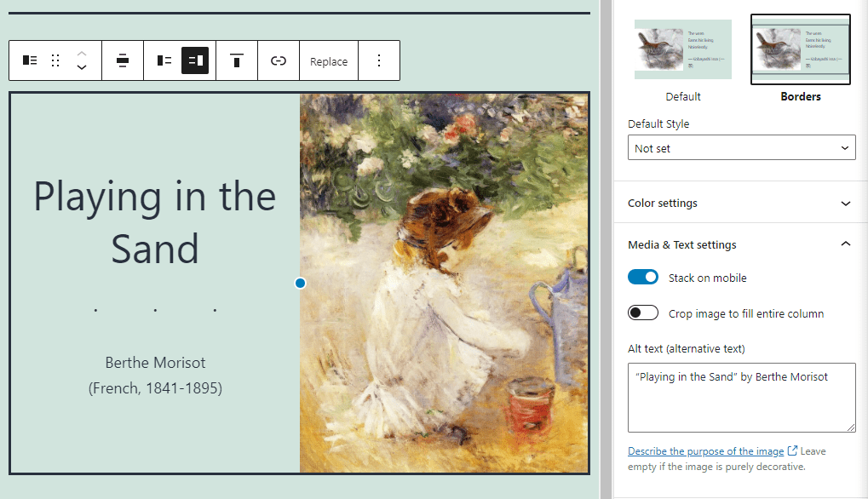868x499 pixels.
Task: Click the Replace media button
Action: [329, 61]
